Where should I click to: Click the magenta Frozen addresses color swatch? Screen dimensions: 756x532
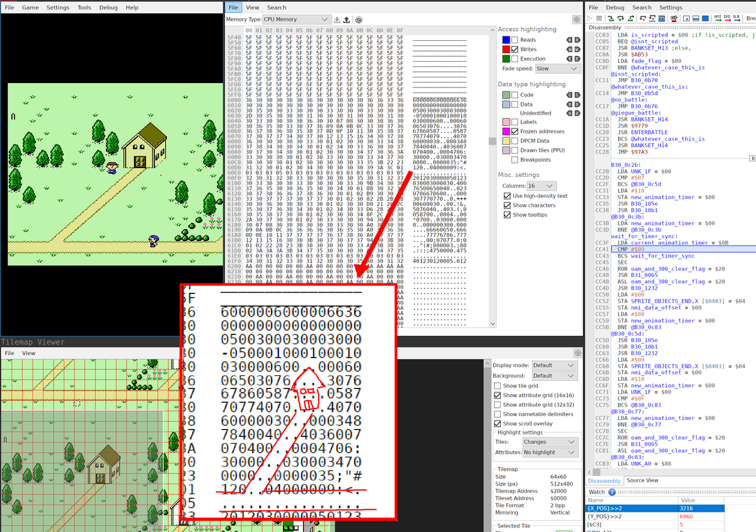[506, 131]
